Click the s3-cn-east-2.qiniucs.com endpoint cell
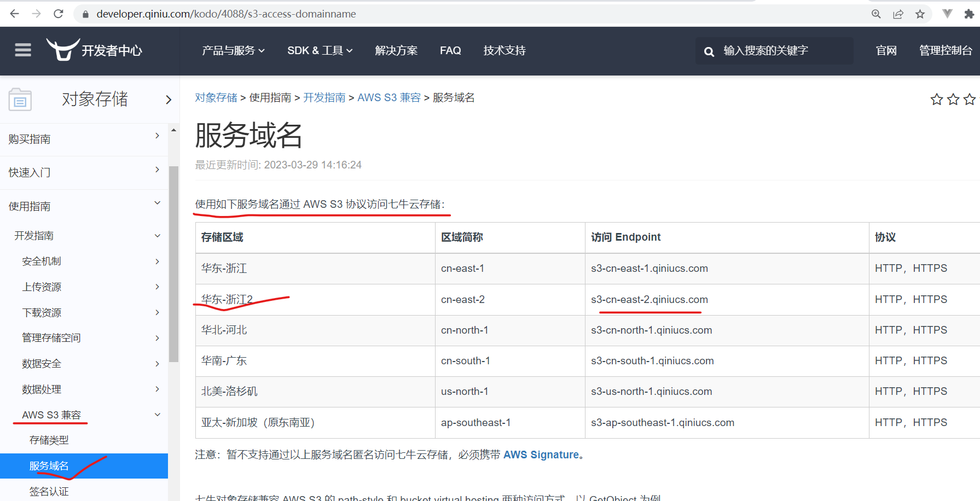 pyautogui.click(x=727, y=300)
